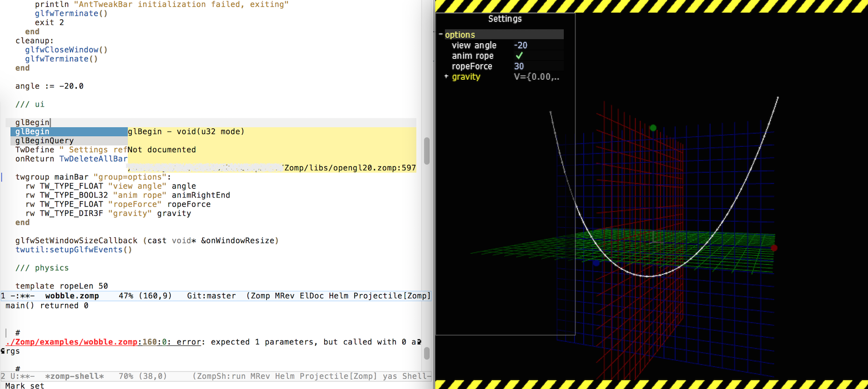
Task: Click the line-wrap arrow after the error text
Action: (x=418, y=342)
